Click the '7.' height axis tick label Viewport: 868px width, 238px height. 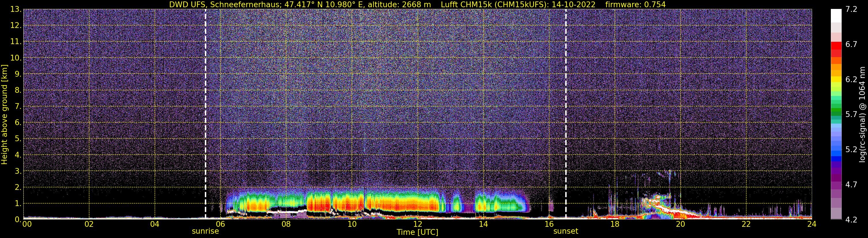pos(18,107)
